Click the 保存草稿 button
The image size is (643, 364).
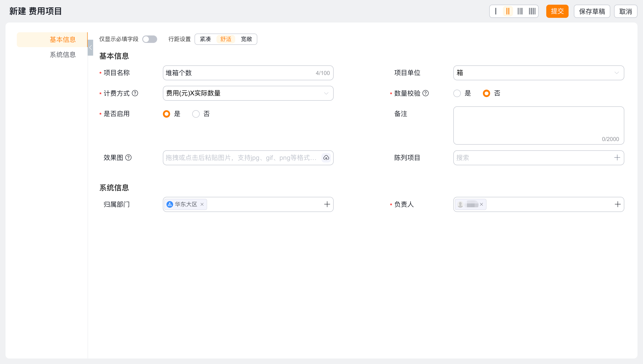tap(592, 11)
